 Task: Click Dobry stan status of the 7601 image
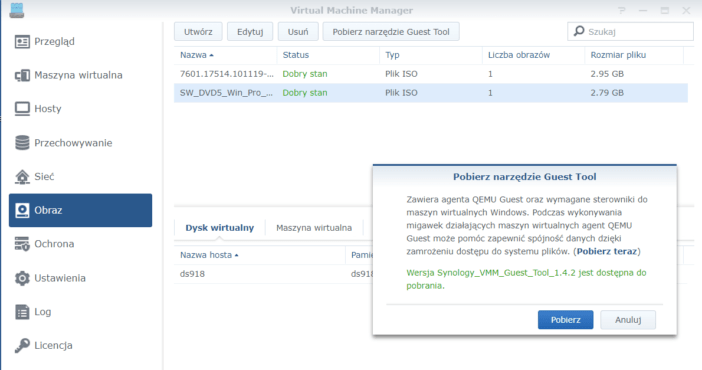pos(305,74)
